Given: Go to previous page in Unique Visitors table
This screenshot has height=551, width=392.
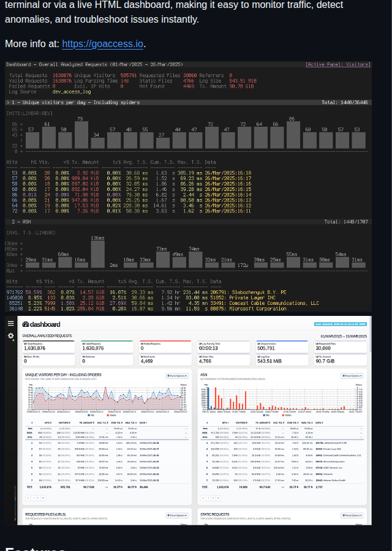Looking at the screenshot, I should coord(33,498).
